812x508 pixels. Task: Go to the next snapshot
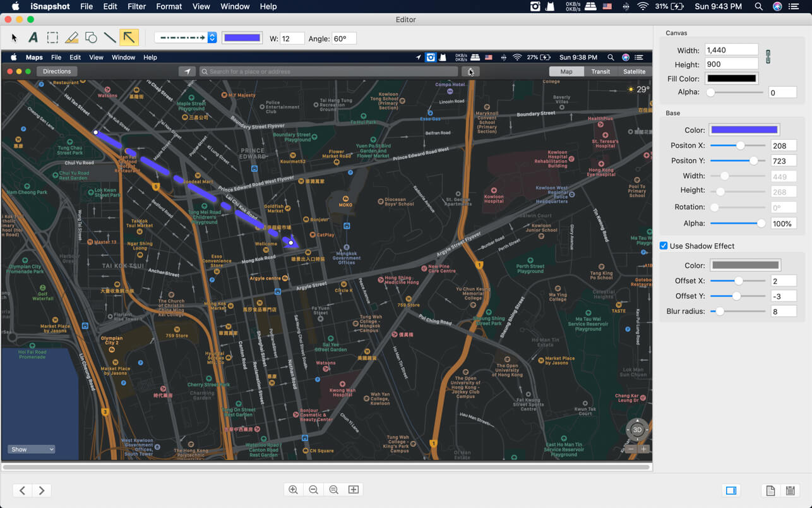click(42, 490)
